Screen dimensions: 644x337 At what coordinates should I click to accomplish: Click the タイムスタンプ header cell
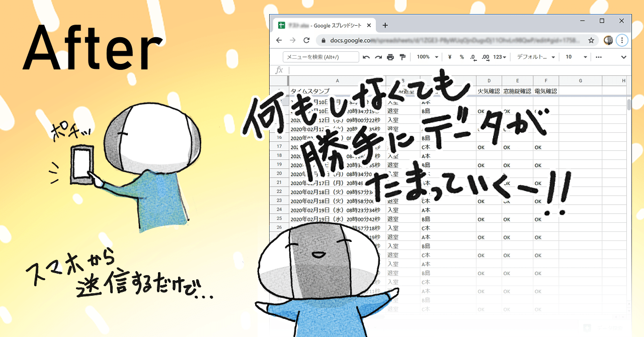(x=337, y=92)
